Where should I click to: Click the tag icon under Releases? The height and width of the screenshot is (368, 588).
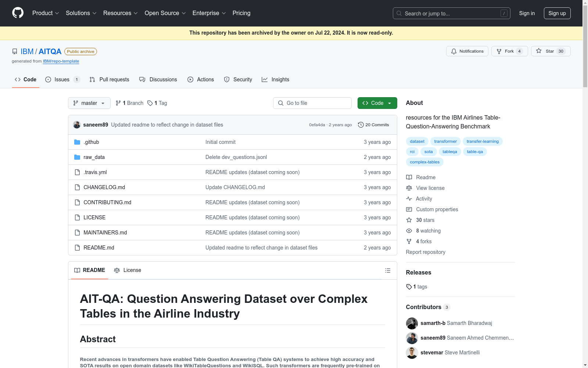(409, 287)
